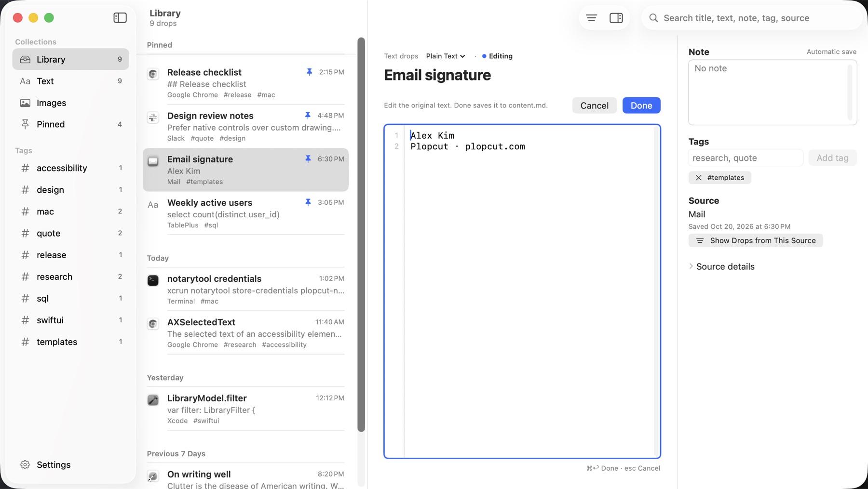Focus the search field
The width and height of the screenshot is (868, 489).
(x=752, y=18)
